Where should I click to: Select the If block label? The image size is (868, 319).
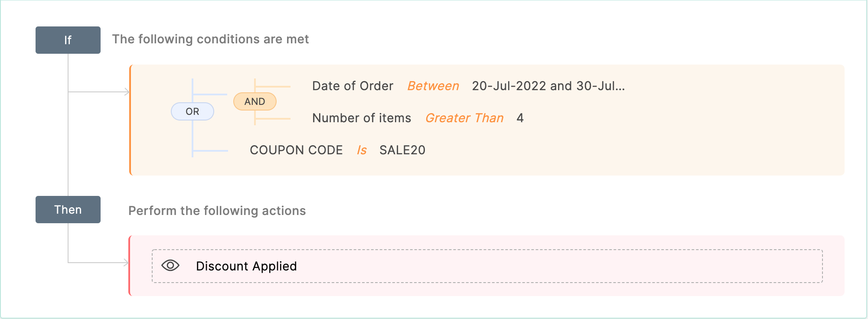tap(68, 40)
